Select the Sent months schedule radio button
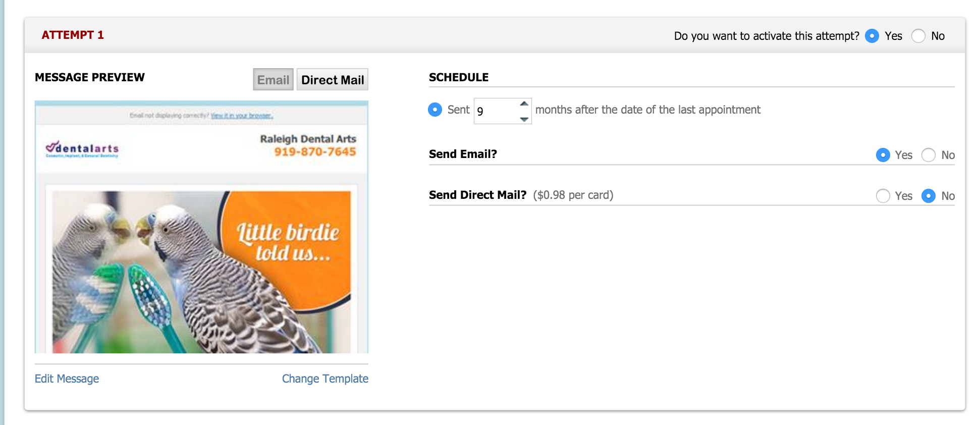 (x=435, y=110)
